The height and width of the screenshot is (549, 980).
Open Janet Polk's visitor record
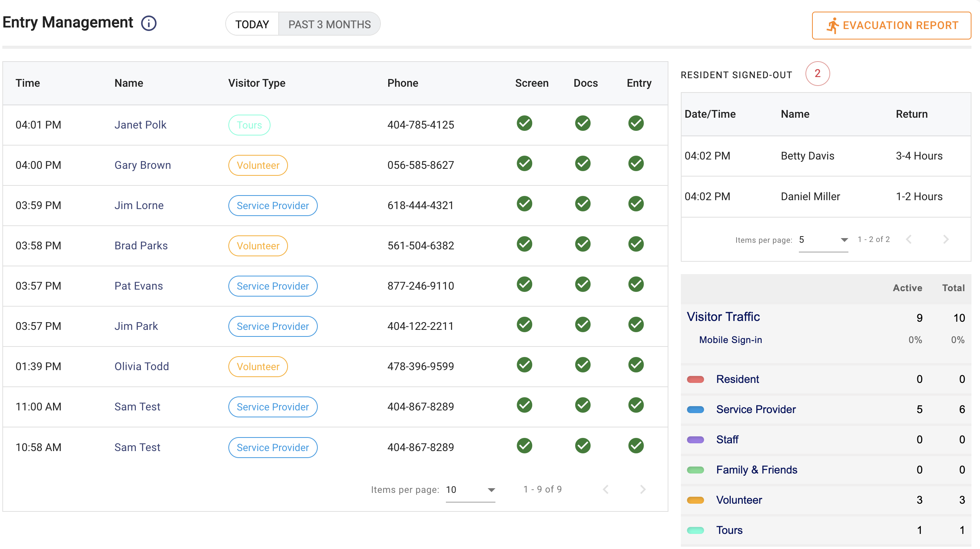tap(140, 125)
